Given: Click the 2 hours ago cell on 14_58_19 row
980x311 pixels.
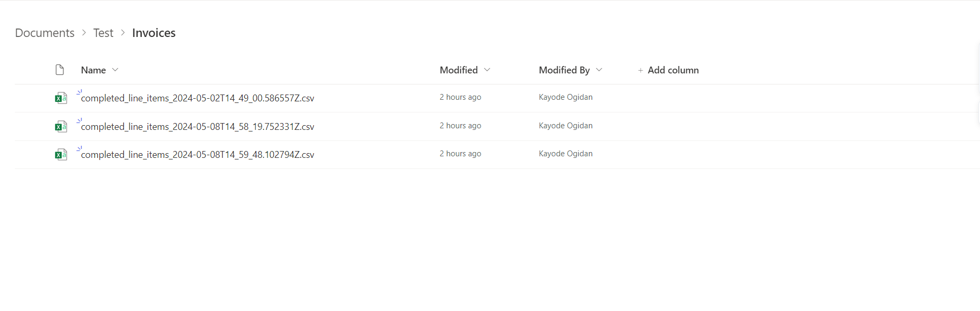Looking at the screenshot, I should click(460, 126).
